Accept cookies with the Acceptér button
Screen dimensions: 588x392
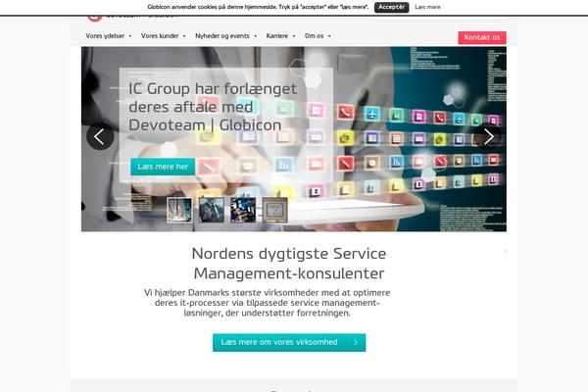(x=391, y=7)
